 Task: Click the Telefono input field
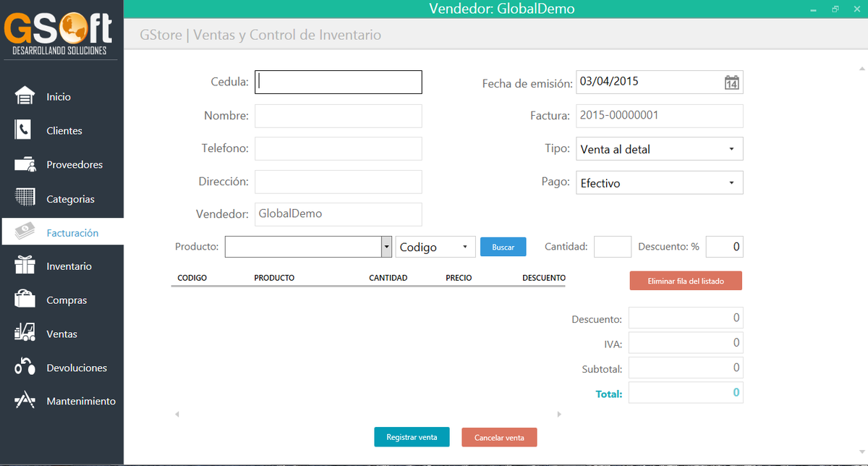pos(339,148)
